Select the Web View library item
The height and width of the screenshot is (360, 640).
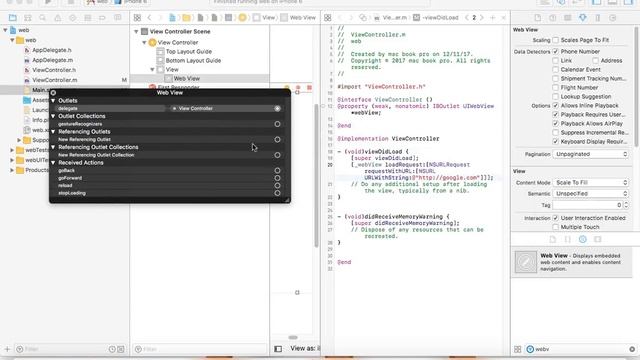(571, 262)
